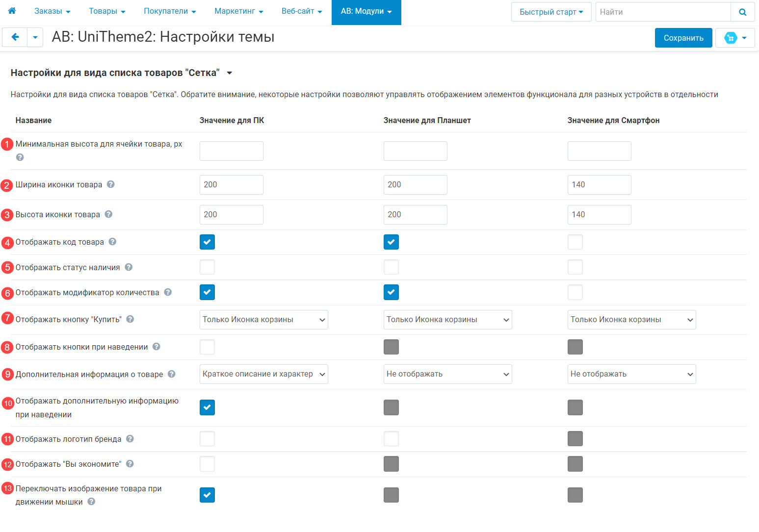This screenshot has width=759, height=532.
Task: Open help for minimum cell height
Action: pos(20,157)
